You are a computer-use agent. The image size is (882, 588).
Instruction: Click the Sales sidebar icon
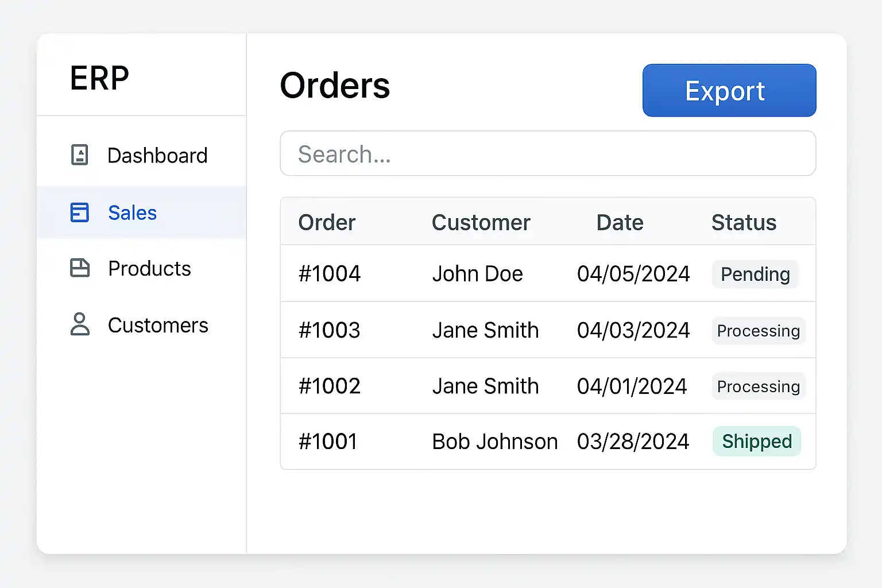click(x=80, y=212)
